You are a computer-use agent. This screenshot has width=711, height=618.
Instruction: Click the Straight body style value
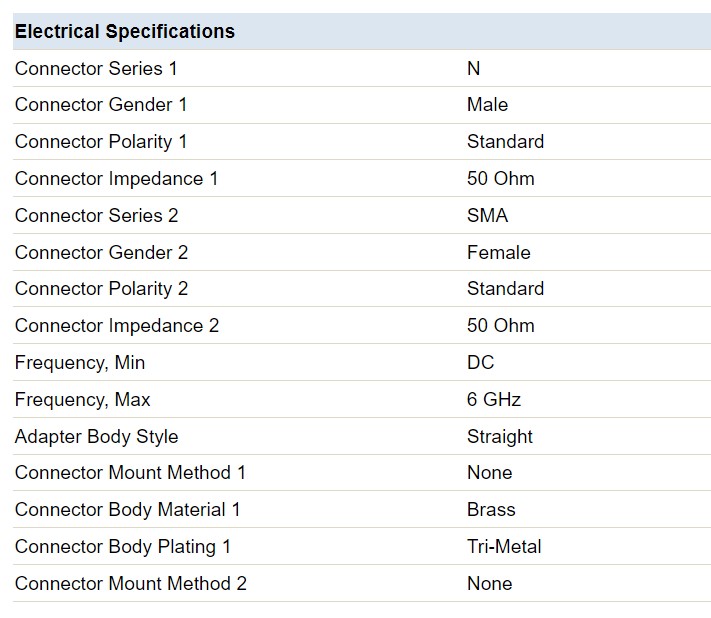click(x=500, y=437)
